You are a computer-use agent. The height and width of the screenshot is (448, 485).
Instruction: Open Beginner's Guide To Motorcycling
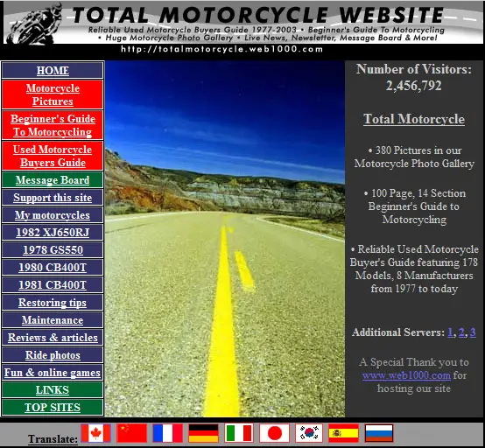(53, 125)
